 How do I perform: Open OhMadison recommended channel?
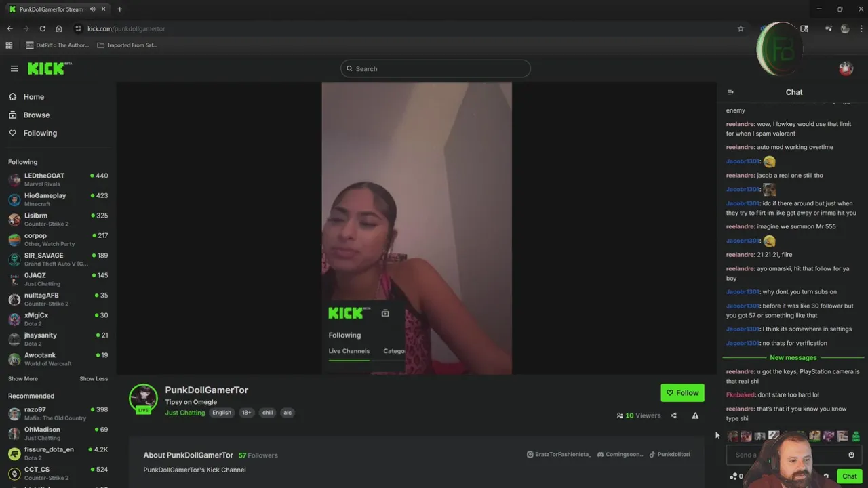(58, 434)
